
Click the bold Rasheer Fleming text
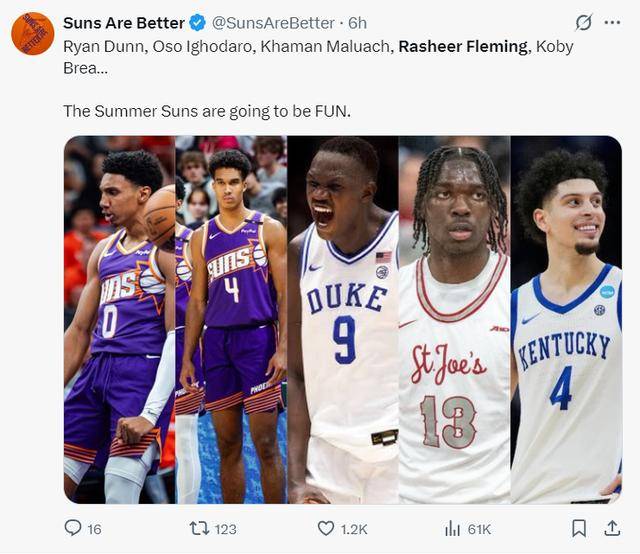462,46
